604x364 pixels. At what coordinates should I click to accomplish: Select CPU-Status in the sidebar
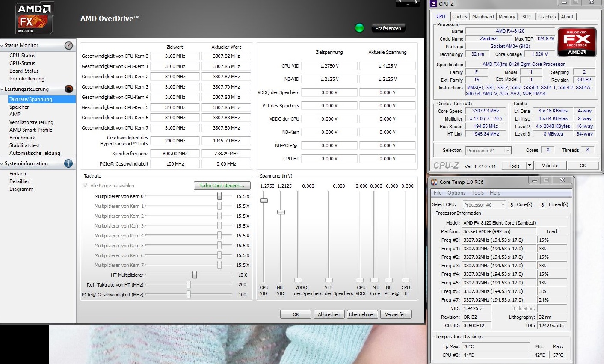click(22, 56)
